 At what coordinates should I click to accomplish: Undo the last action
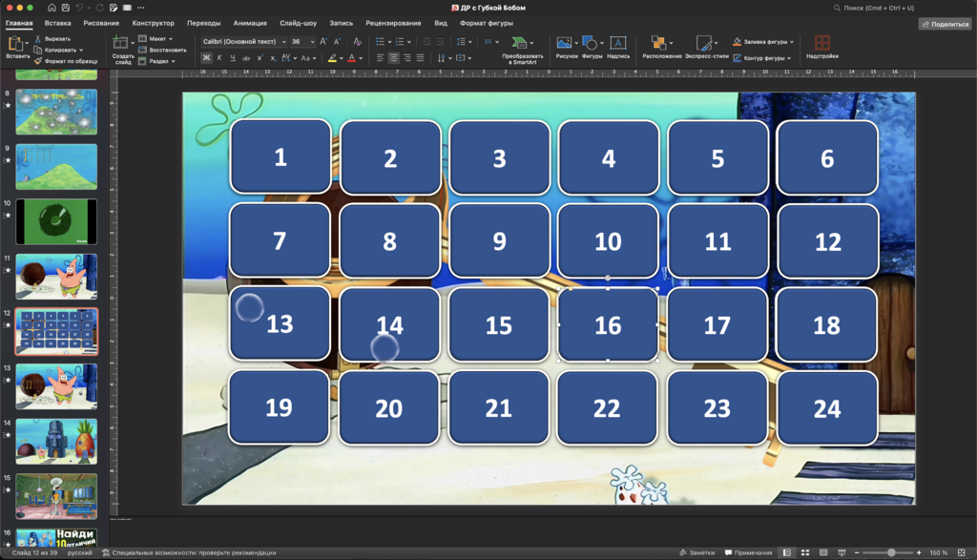pyautogui.click(x=79, y=8)
